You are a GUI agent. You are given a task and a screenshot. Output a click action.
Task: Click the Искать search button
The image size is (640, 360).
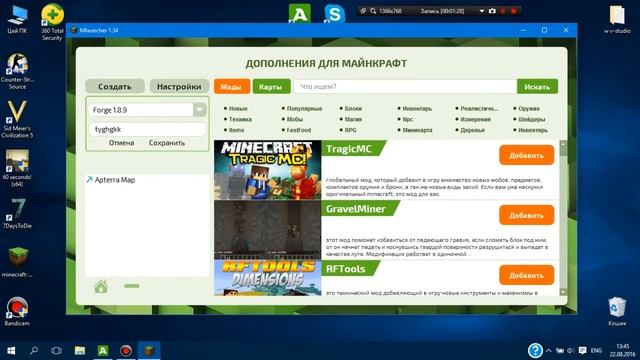[537, 87]
